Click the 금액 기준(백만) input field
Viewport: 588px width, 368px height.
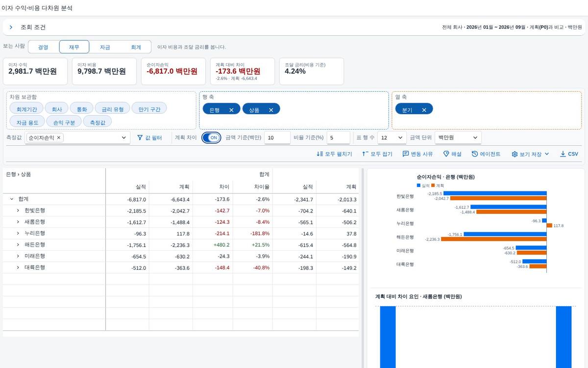coord(277,138)
